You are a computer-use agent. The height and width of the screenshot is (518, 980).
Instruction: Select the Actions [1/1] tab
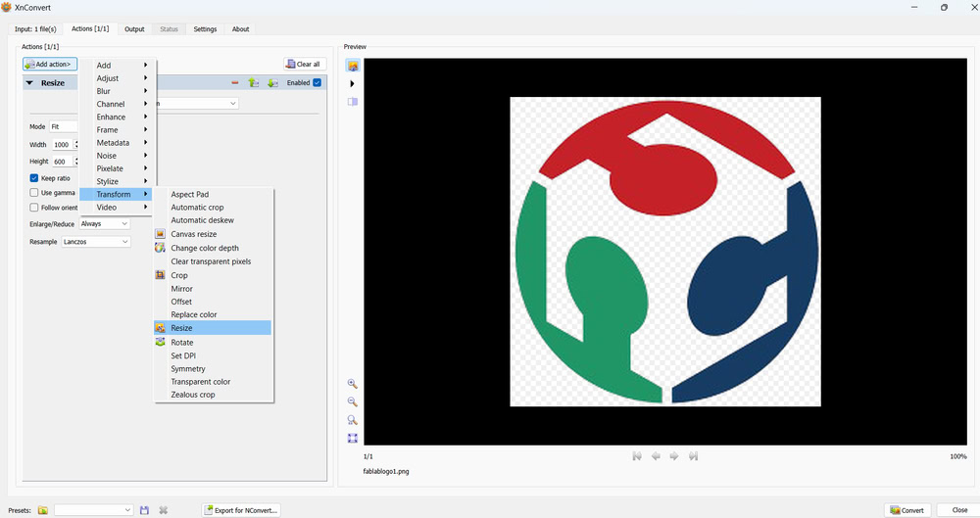click(x=90, y=28)
